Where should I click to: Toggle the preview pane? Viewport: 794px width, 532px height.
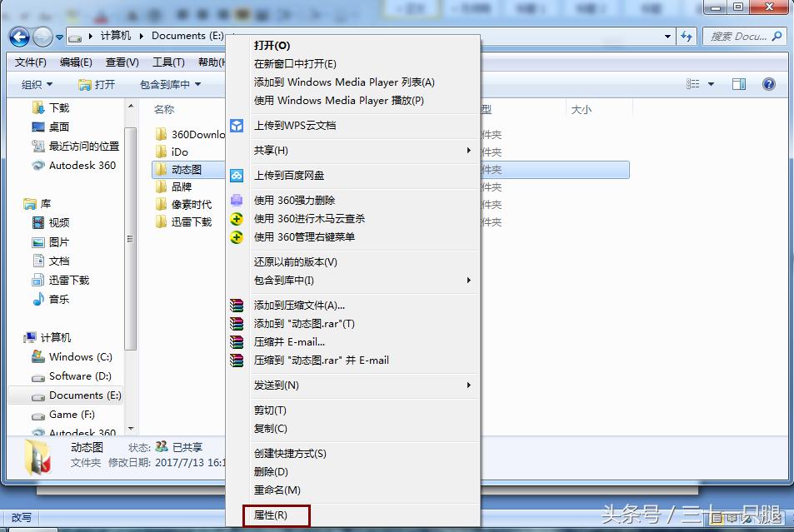pyautogui.click(x=738, y=83)
